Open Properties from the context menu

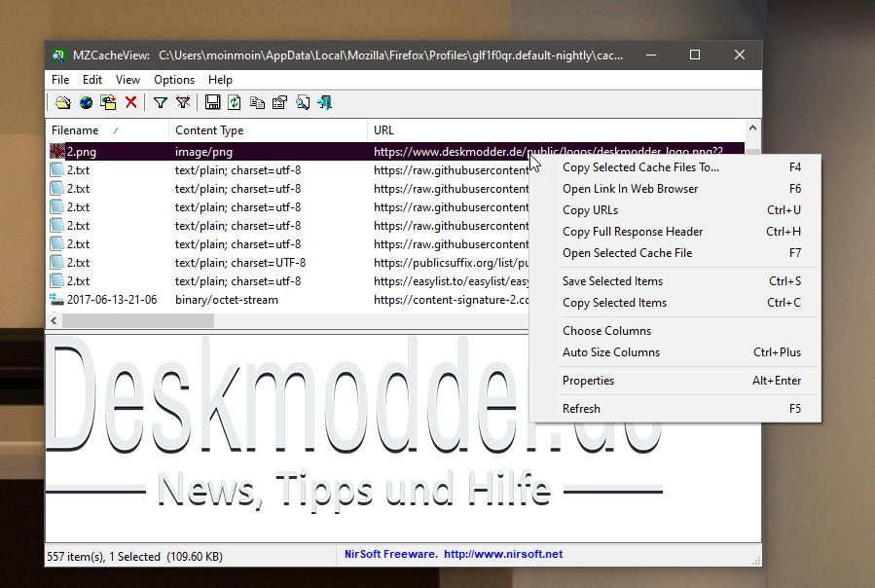(x=675, y=381)
